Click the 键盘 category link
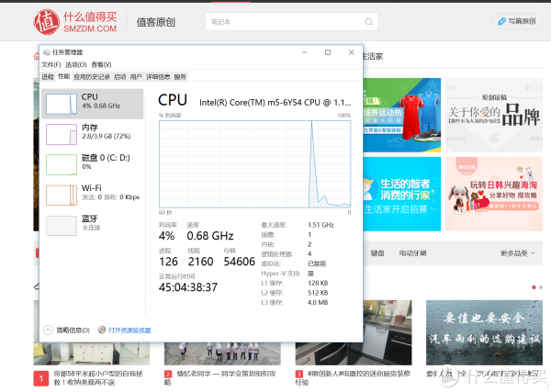The image size is (551, 392). coord(377,252)
